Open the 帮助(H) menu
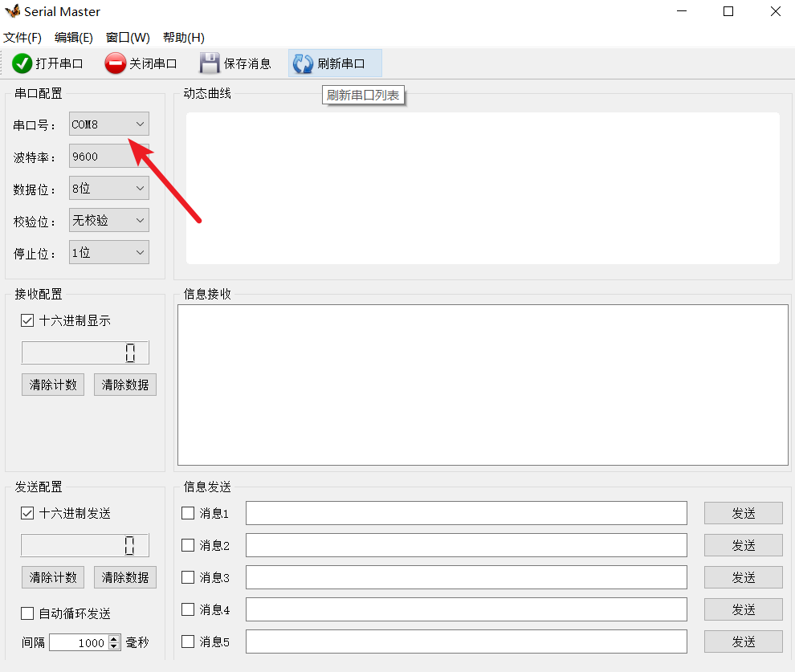 (x=184, y=38)
